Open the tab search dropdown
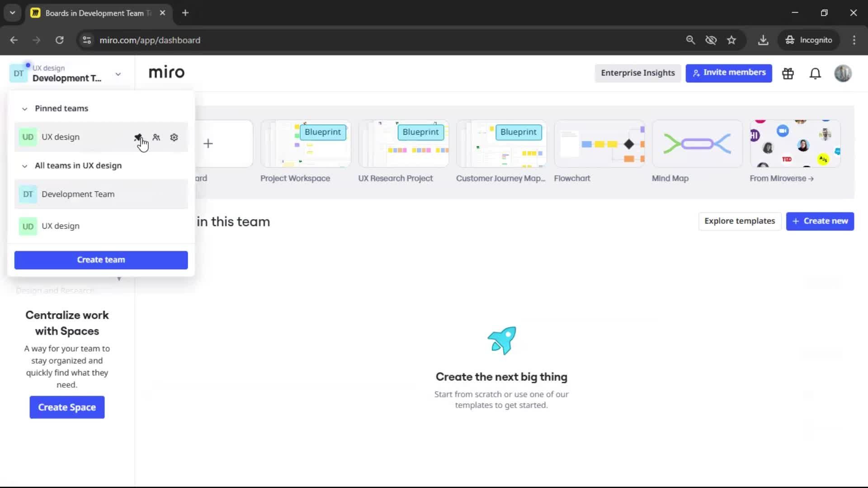The height and width of the screenshot is (488, 868). pos(13,13)
